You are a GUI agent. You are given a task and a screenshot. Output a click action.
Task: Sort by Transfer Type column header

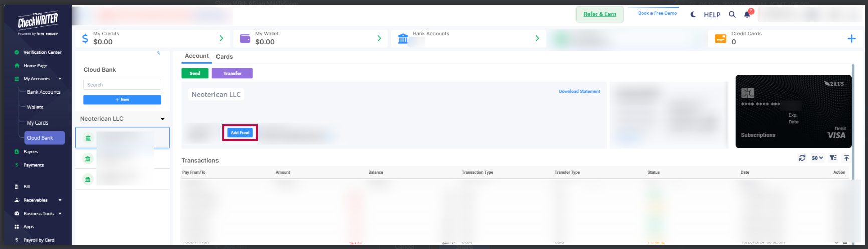click(567, 172)
